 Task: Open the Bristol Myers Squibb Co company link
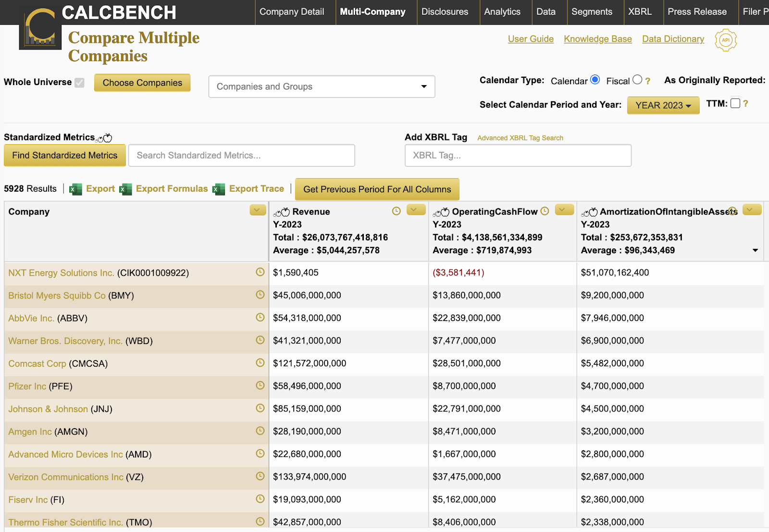coord(57,296)
